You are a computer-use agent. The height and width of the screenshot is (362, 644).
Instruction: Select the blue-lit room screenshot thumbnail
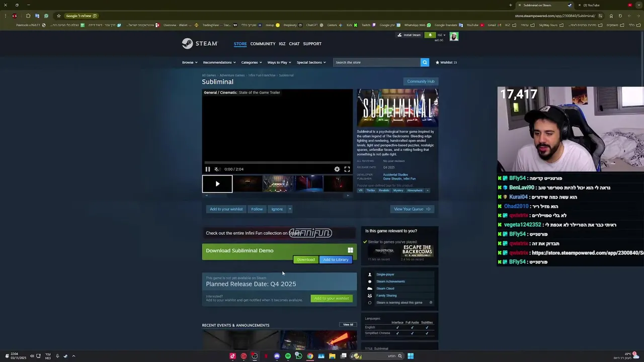(309, 184)
